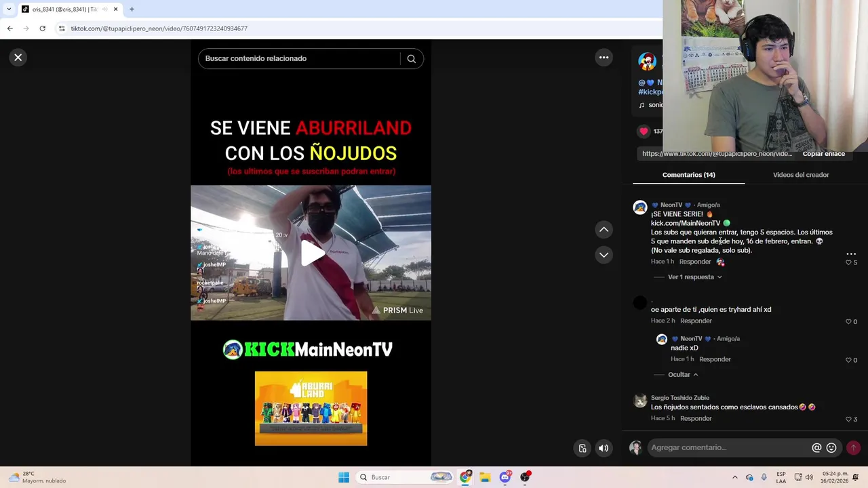The height and width of the screenshot is (488, 868).
Task: Open Sergio Toshido Zubie's profile name
Action: coord(680,398)
